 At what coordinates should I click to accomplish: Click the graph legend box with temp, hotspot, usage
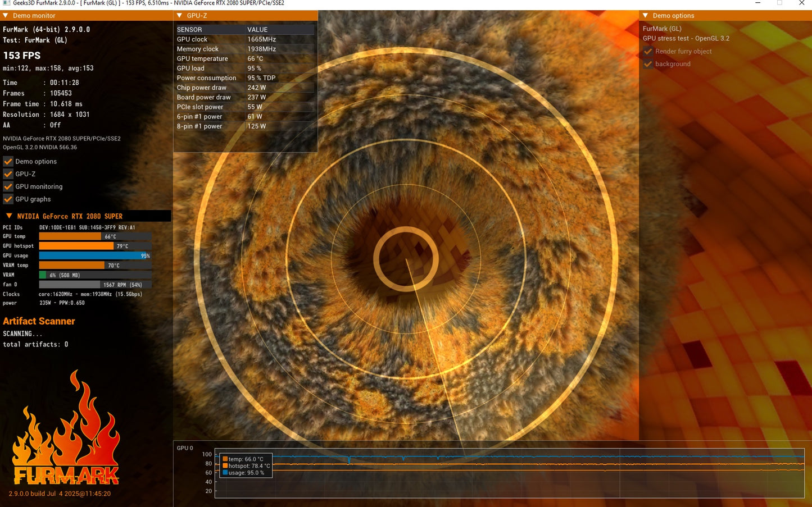pos(246,466)
